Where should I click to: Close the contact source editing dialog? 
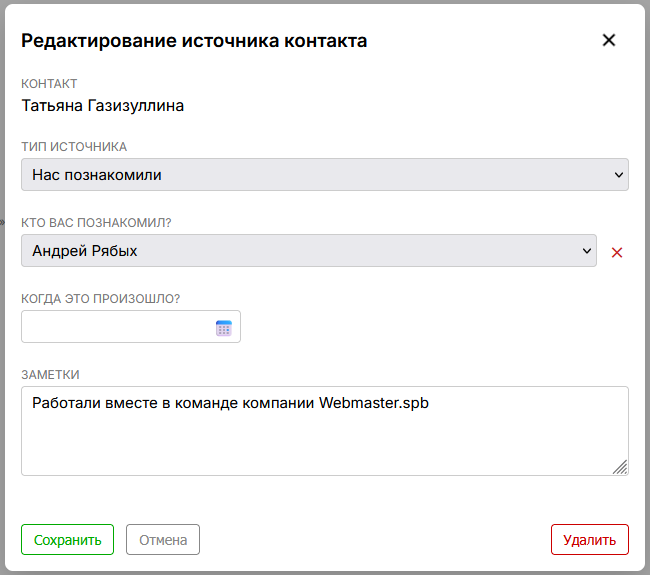pos(608,41)
